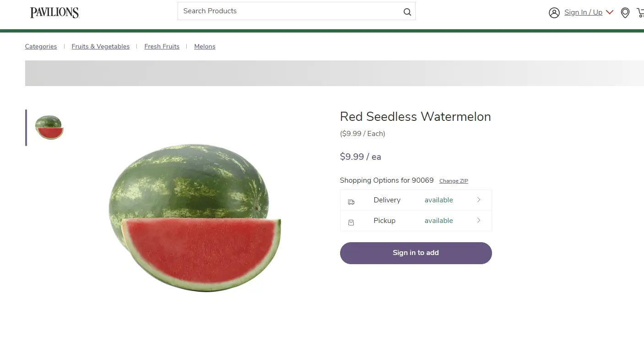This screenshot has height=342, width=644.
Task: Click the Sign in to add button
Action: tap(416, 253)
